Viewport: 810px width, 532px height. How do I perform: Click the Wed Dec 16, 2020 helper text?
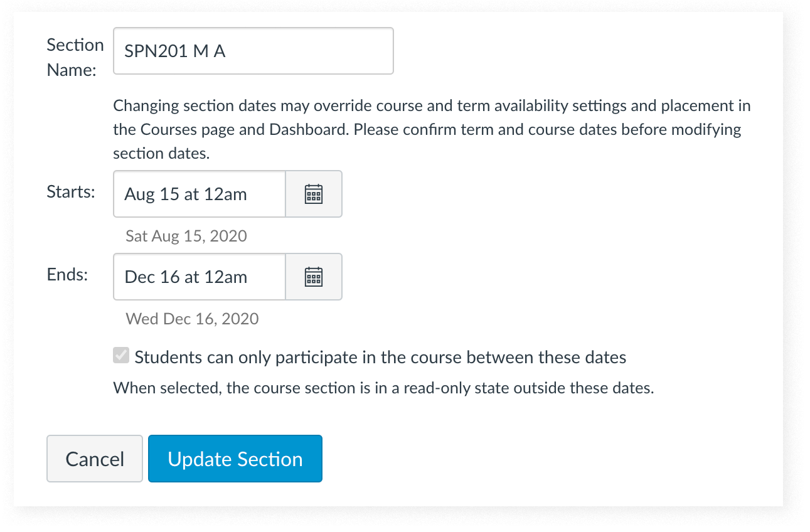[x=191, y=319]
